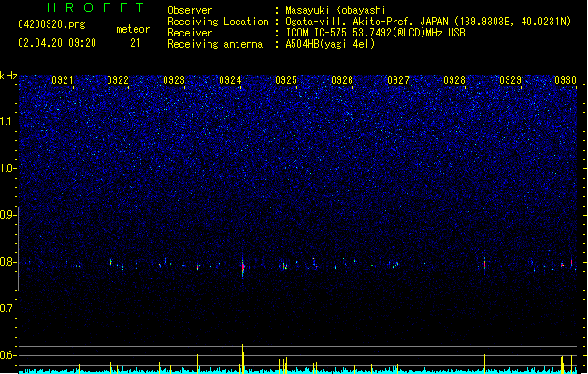588x374 pixels.
Task: Click the A504HB(yagi 4el) antenna text
Action: [x=330, y=44]
